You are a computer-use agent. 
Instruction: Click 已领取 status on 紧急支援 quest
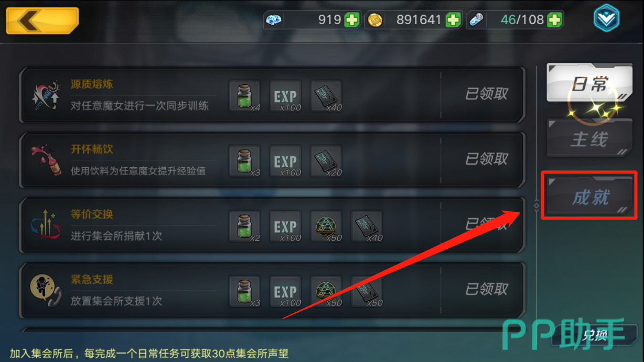pos(487,289)
